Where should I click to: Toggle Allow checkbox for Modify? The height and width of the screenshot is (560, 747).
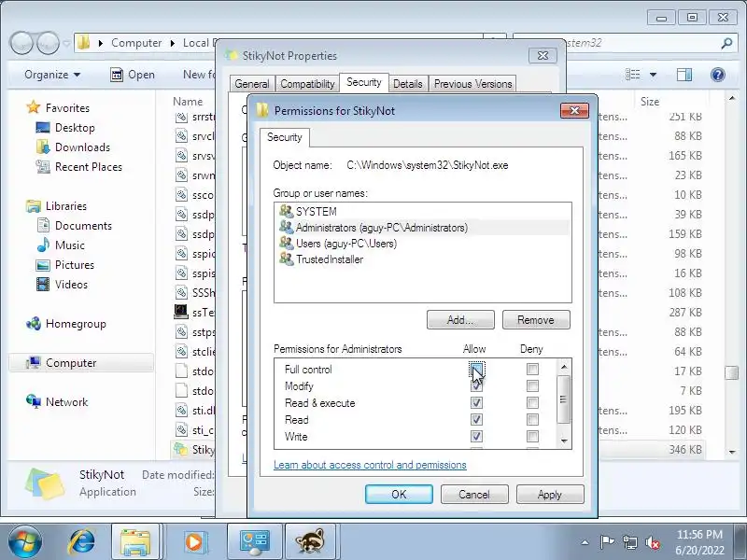[x=476, y=385]
